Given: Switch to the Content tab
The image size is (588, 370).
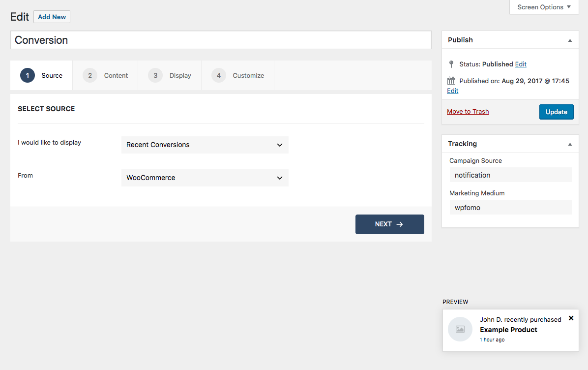Looking at the screenshot, I should pos(116,75).
